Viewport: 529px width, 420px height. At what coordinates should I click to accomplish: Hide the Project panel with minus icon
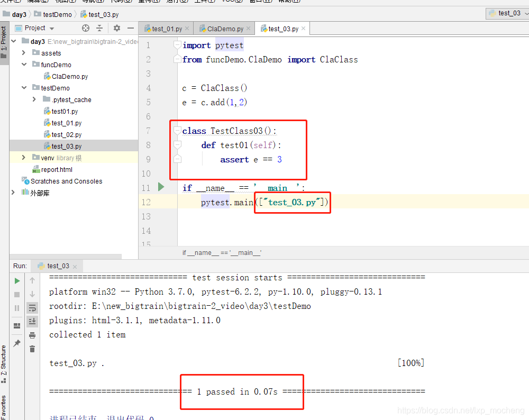click(130, 28)
